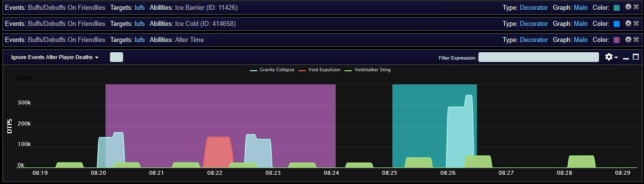
Task: Click 'Alter Time' ability text
Action: click(190, 40)
